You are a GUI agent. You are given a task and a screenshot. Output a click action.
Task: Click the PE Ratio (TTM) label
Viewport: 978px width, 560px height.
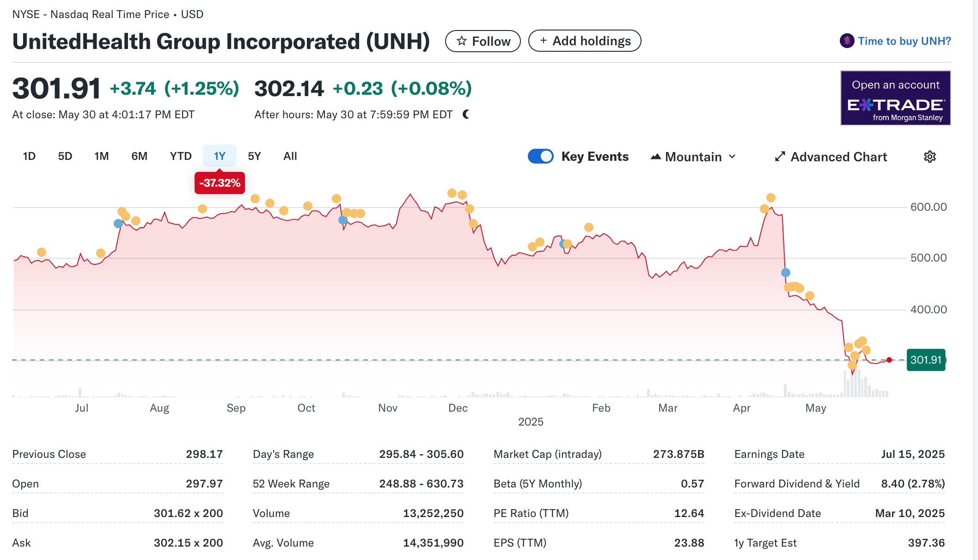[531, 513]
